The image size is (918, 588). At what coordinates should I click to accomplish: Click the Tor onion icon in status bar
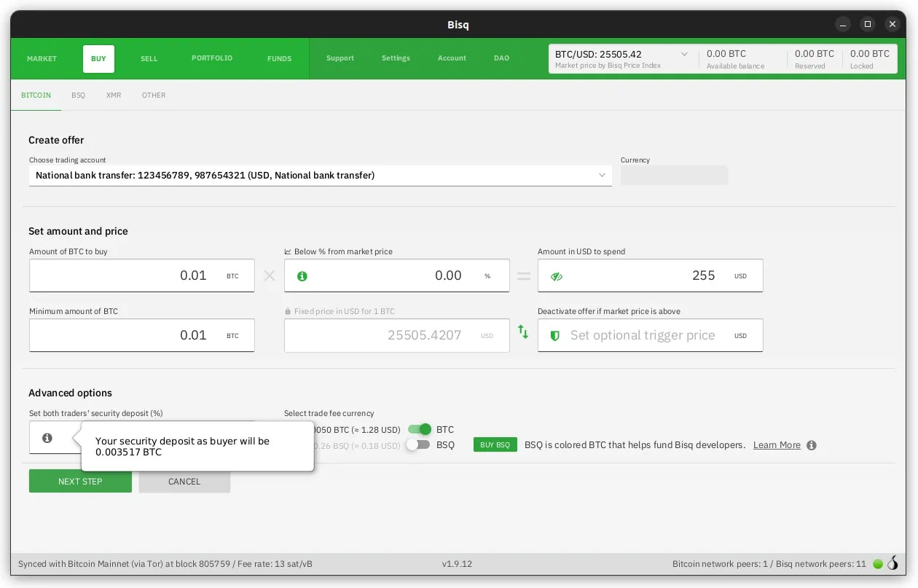[892, 563]
